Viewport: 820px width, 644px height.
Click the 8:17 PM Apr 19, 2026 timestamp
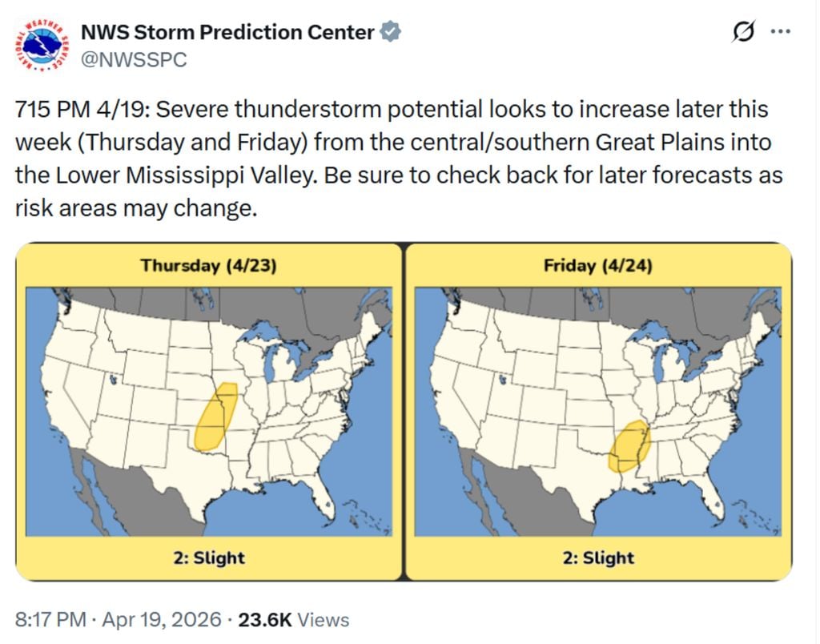(x=118, y=620)
